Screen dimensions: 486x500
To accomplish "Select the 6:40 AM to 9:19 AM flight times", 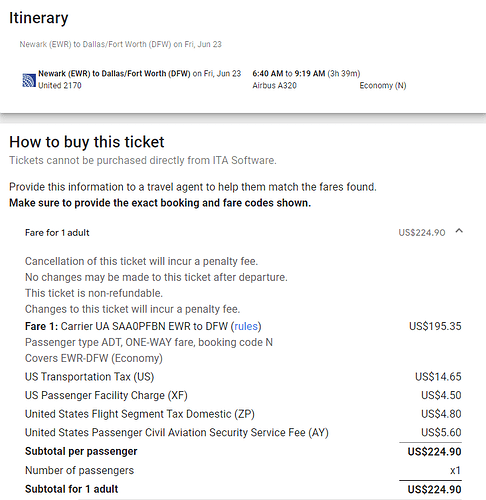I will (x=289, y=73).
